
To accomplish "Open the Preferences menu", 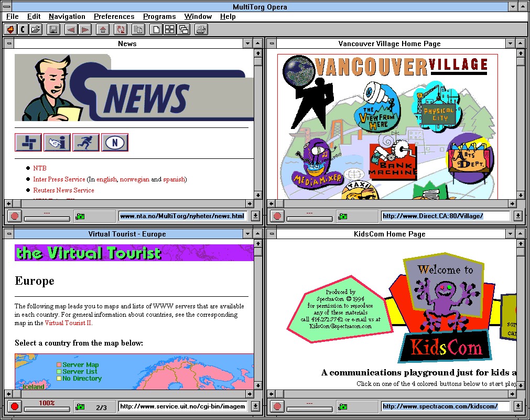I will pyautogui.click(x=114, y=16).
